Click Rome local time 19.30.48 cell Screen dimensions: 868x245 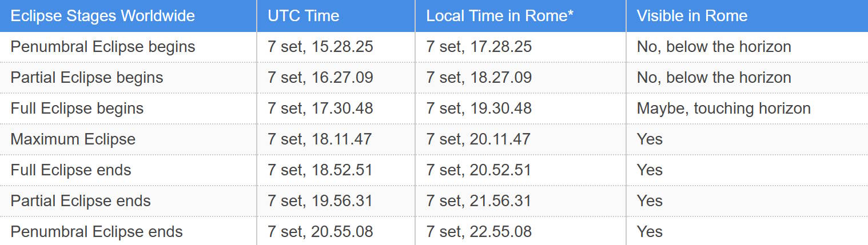[479, 109]
